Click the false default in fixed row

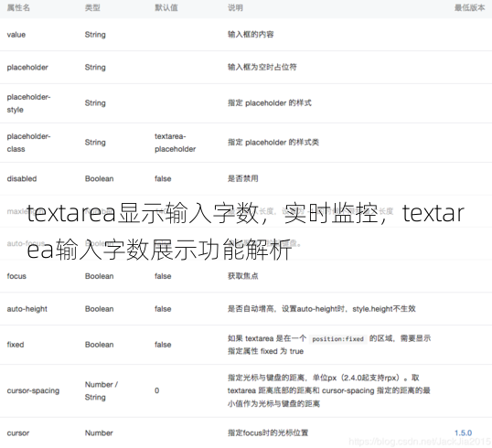[x=163, y=345]
